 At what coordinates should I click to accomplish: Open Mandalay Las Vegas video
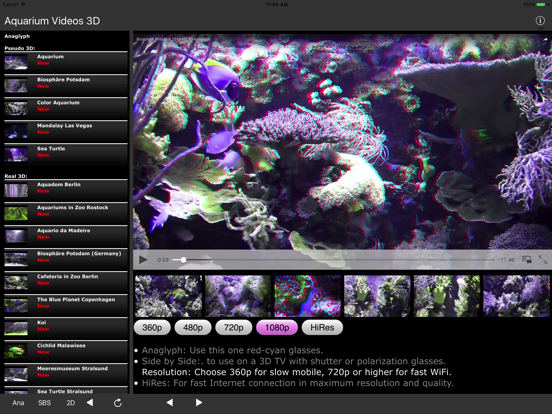point(66,132)
